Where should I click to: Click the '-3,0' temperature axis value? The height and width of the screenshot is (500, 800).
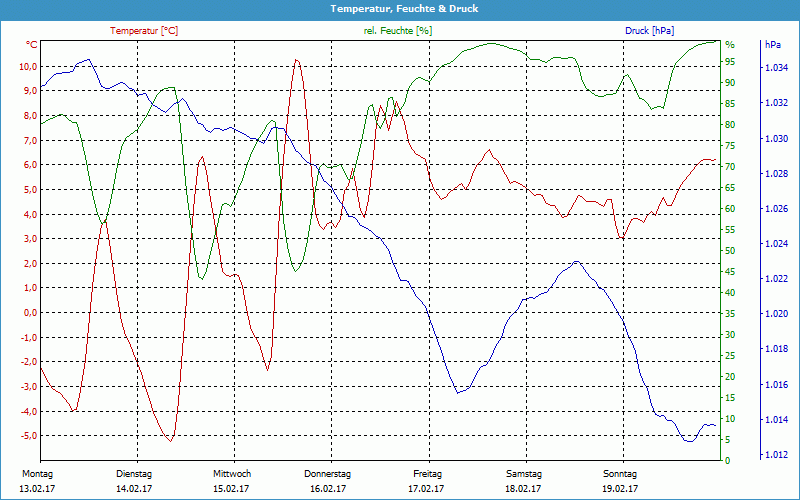[29, 387]
